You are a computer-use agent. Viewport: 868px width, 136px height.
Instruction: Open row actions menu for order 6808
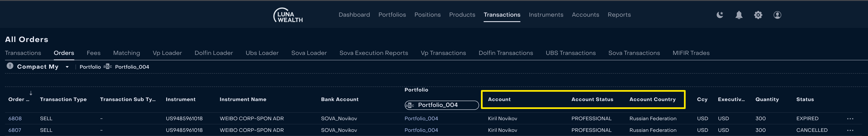(x=850, y=119)
